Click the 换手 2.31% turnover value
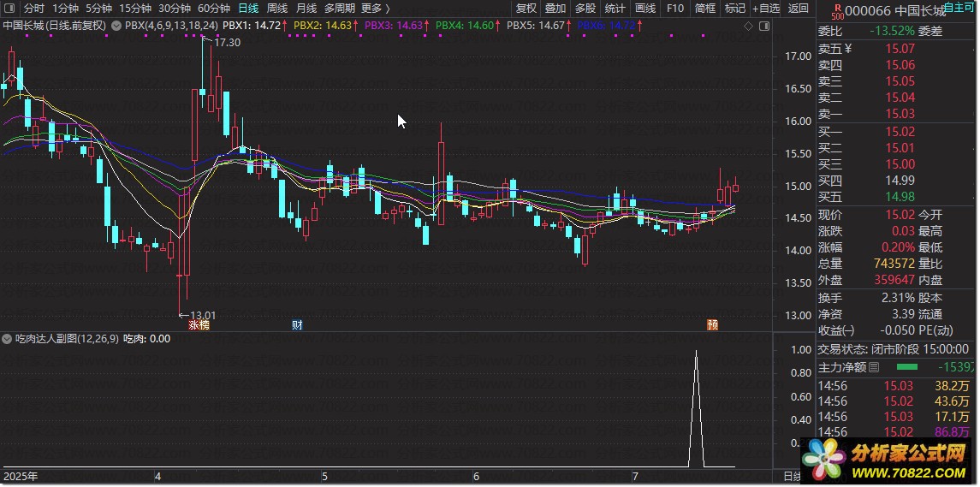The height and width of the screenshot is (487, 980). [898, 298]
